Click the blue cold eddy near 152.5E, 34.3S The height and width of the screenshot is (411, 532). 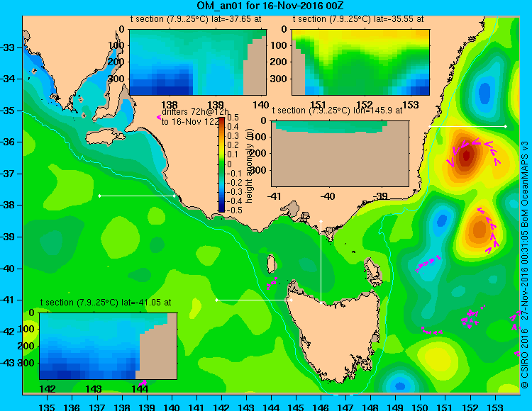click(x=484, y=92)
